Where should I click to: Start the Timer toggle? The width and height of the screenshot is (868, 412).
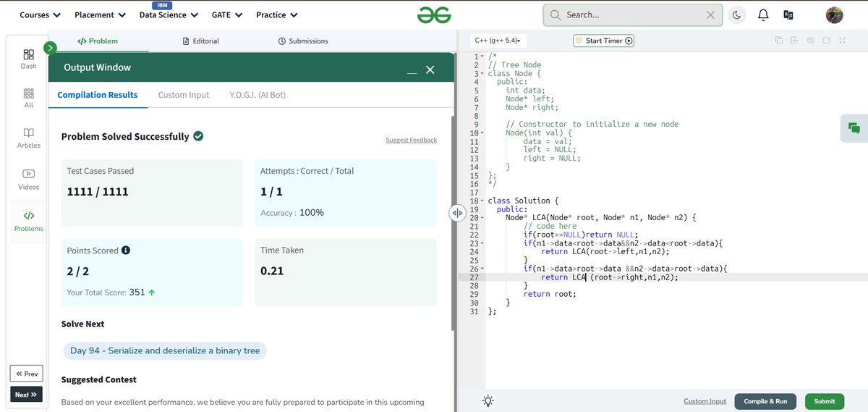(603, 41)
